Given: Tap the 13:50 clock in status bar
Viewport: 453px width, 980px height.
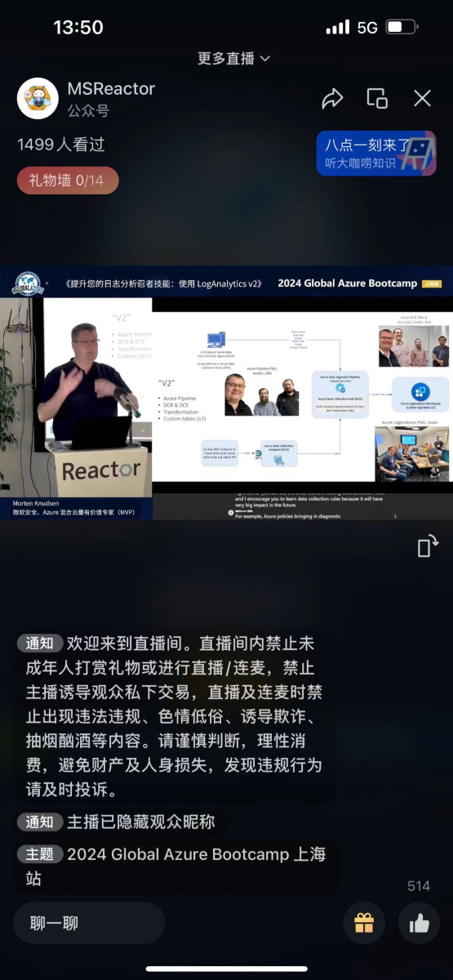Looking at the screenshot, I should point(78,27).
